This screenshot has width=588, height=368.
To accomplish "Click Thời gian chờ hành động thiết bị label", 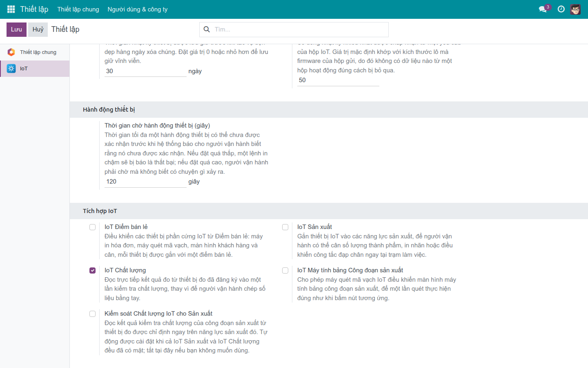I will pos(157,126).
